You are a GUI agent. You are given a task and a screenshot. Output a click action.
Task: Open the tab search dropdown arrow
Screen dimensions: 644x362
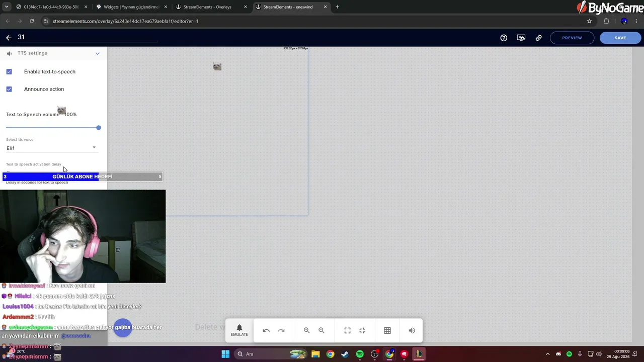pyautogui.click(x=7, y=7)
